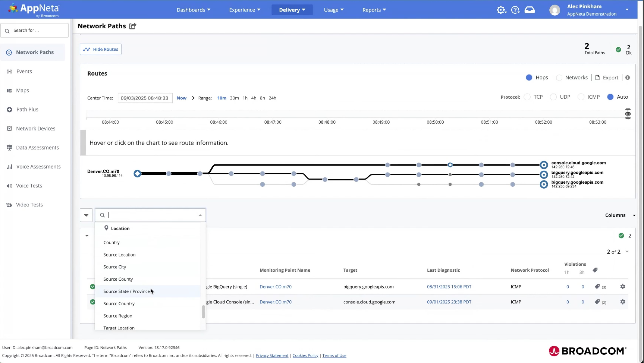Click the Center Time input field
644x363 pixels.
coord(145,98)
